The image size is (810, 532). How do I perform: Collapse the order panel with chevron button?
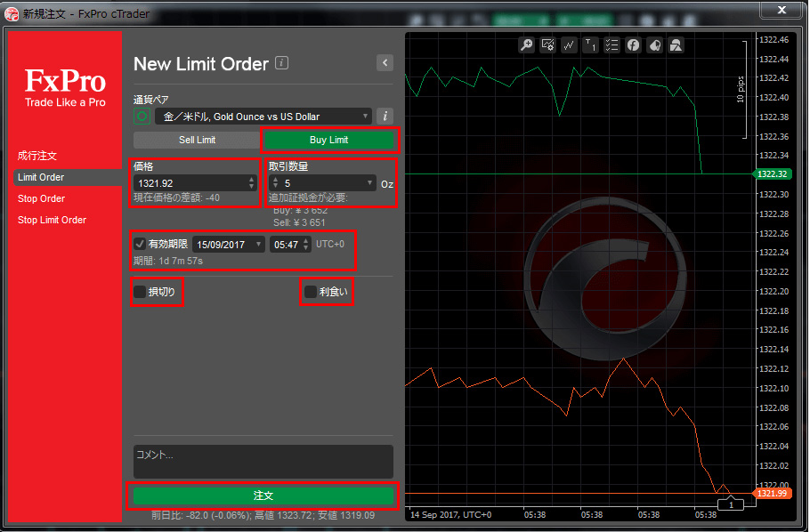[x=385, y=63]
